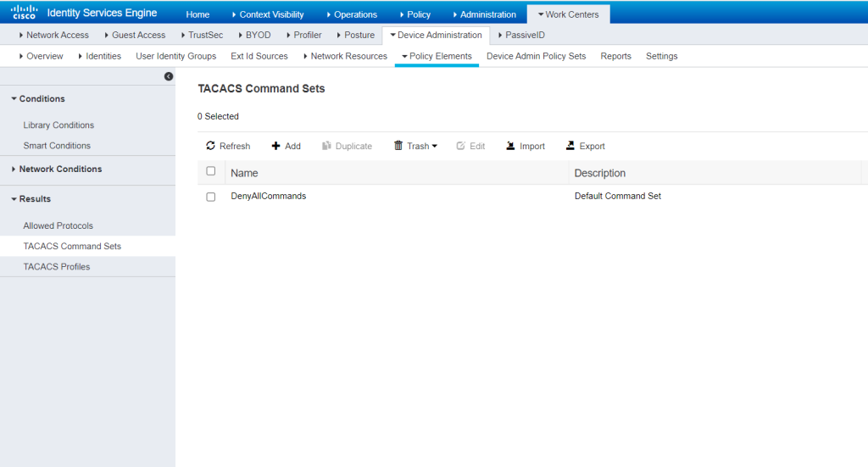The image size is (868, 467).
Task: Go to the Home tab
Action: click(x=198, y=14)
